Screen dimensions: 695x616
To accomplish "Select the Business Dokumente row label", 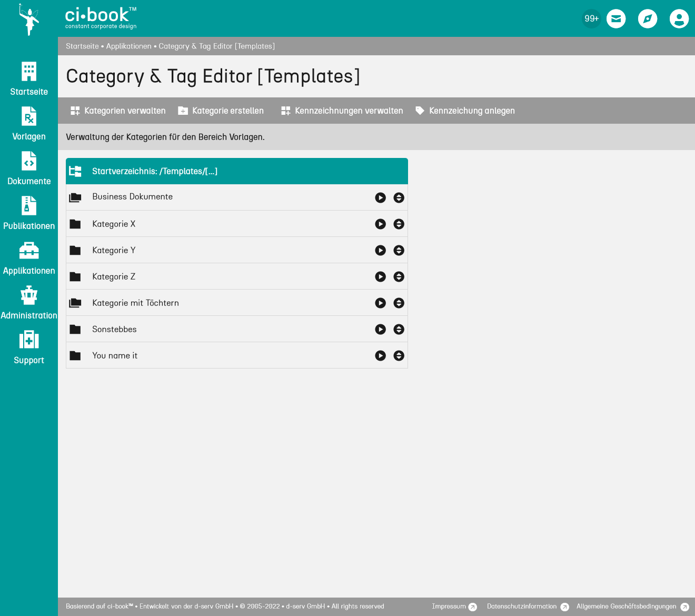I will click(132, 196).
